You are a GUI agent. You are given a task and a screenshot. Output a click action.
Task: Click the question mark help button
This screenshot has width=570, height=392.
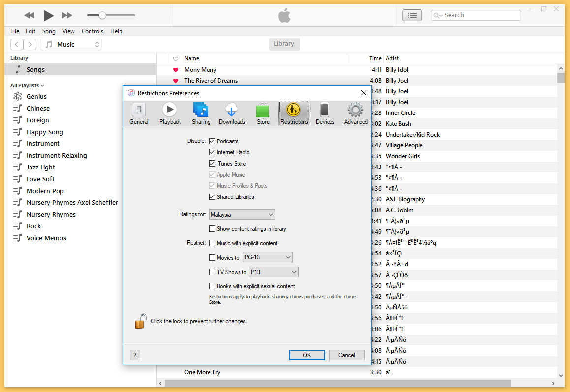point(135,355)
